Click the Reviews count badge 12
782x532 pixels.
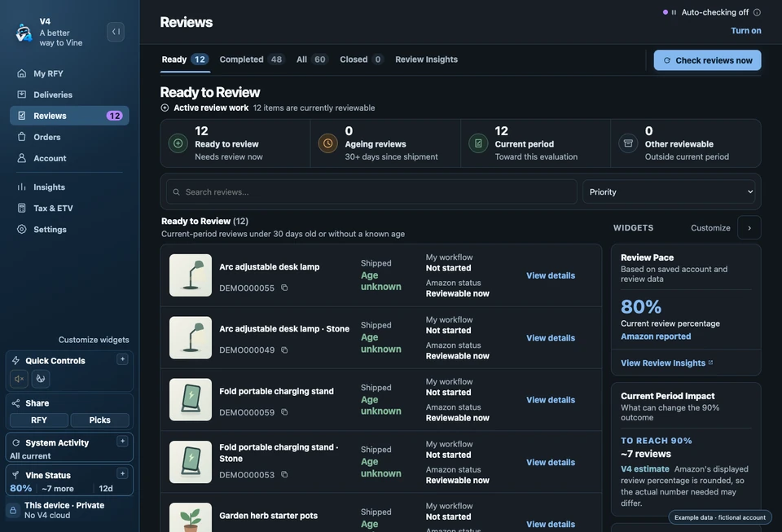(114, 116)
